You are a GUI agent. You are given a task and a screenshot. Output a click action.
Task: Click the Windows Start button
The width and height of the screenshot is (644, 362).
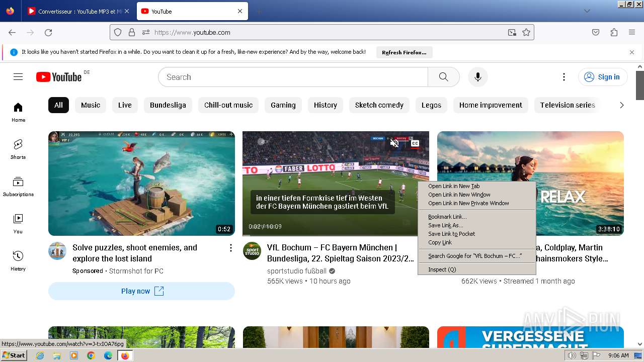pos(14,355)
